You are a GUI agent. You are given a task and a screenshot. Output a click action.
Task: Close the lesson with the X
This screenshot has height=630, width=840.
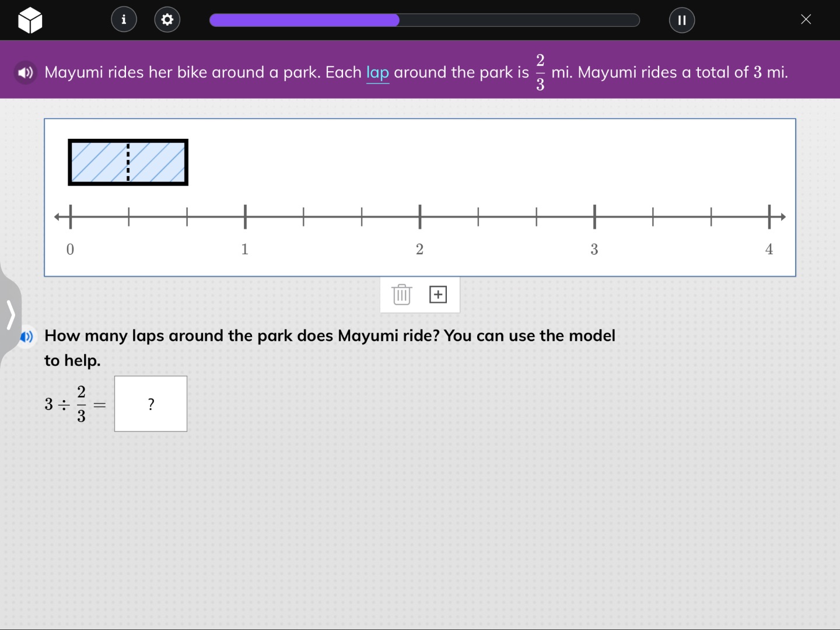(x=806, y=20)
